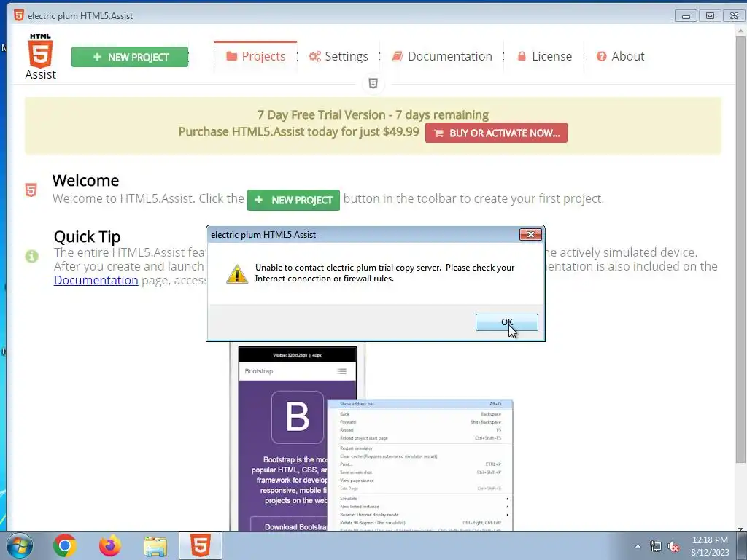747x560 pixels.
Task: Click the Documentation book icon
Action: [398, 56]
